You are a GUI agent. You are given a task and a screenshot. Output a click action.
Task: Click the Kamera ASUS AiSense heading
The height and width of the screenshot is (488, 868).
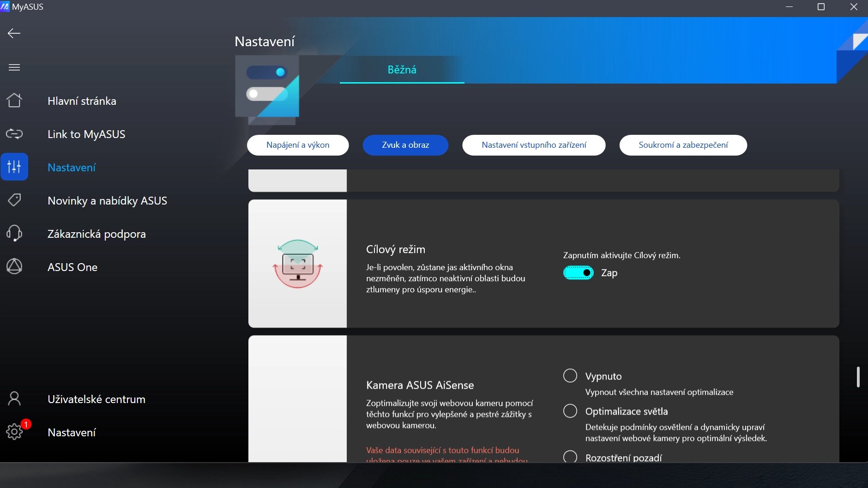point(420,385)
